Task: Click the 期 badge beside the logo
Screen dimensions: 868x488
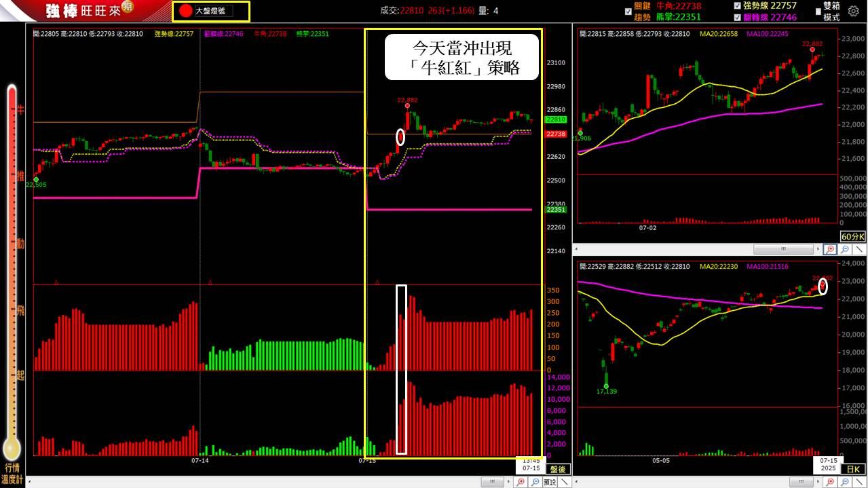Action: [127, 7]
